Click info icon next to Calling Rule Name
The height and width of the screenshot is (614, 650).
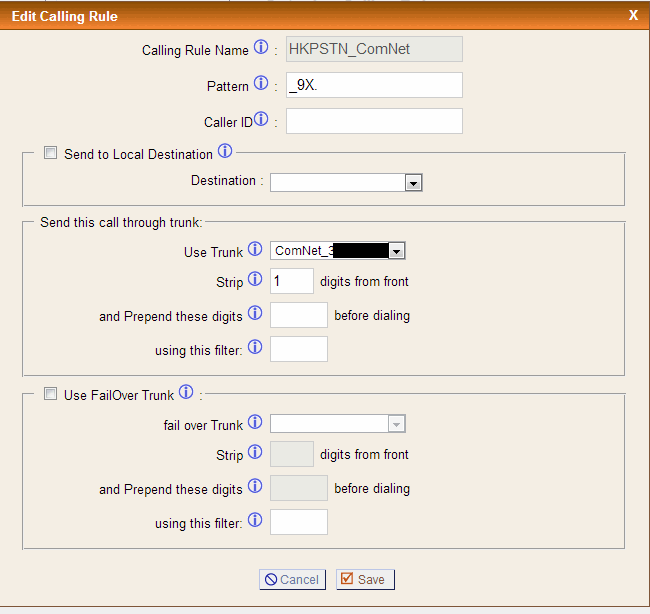(x=261, y=48)
